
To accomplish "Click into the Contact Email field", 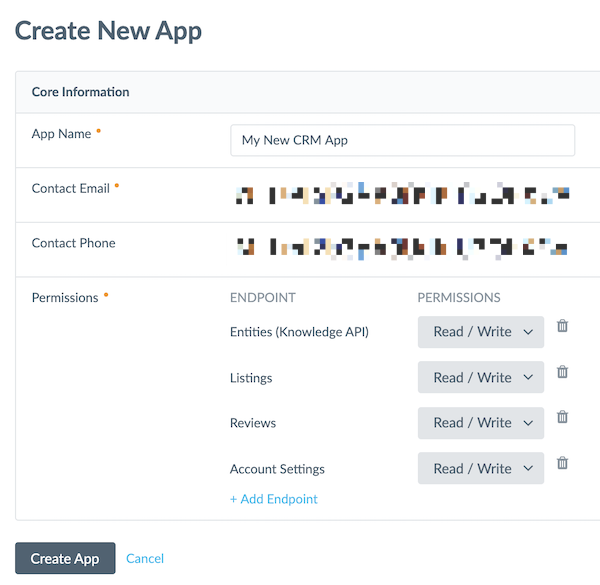I will [402, 194].
